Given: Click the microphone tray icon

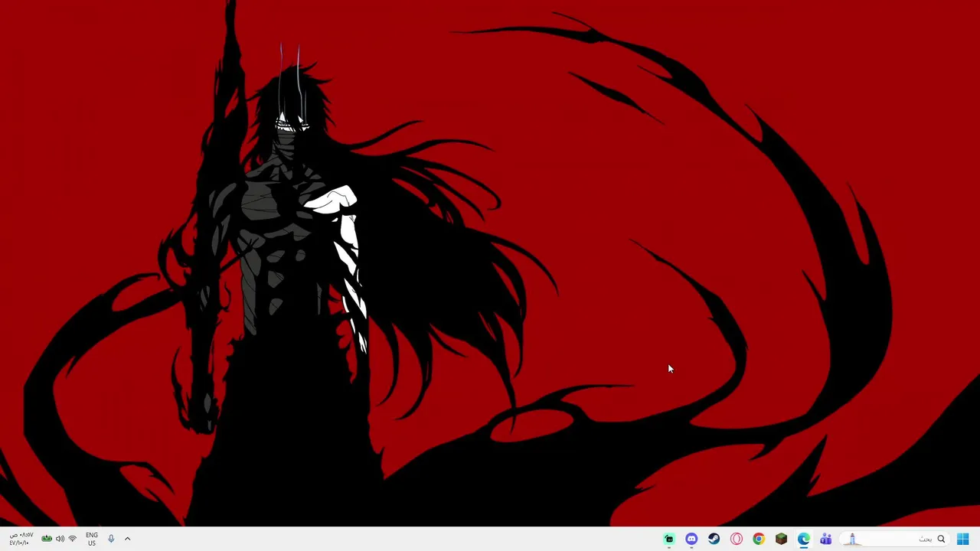Looking at the screenshot, I should [111, 539].
